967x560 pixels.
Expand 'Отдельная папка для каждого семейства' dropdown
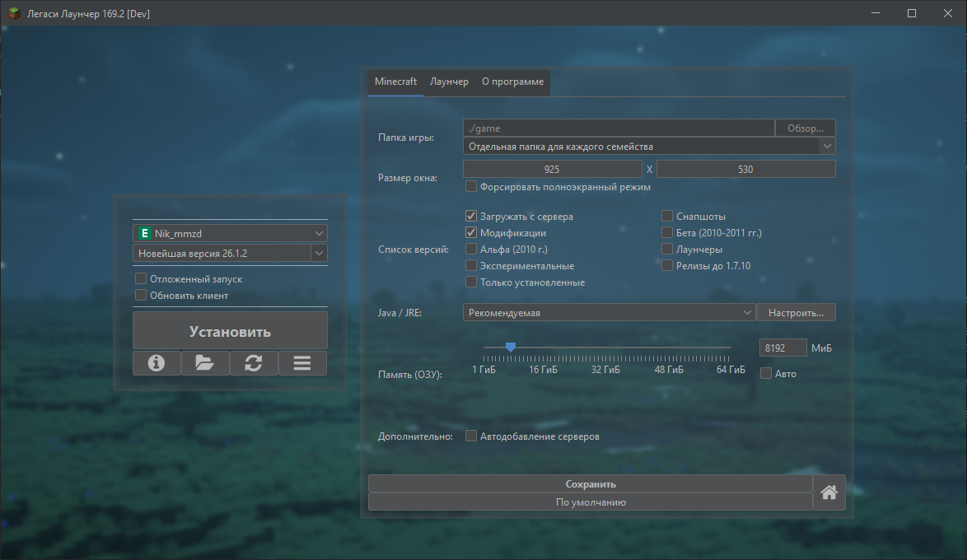(649, 146)
